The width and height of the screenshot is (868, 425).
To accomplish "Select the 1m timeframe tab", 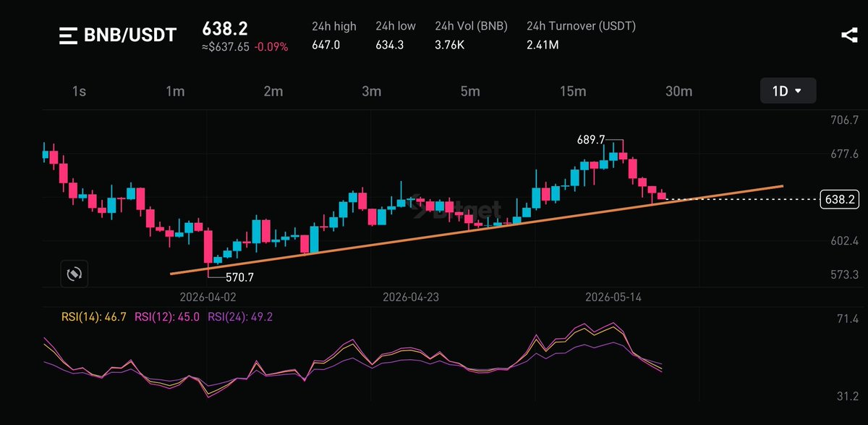I will click(174, 91).
